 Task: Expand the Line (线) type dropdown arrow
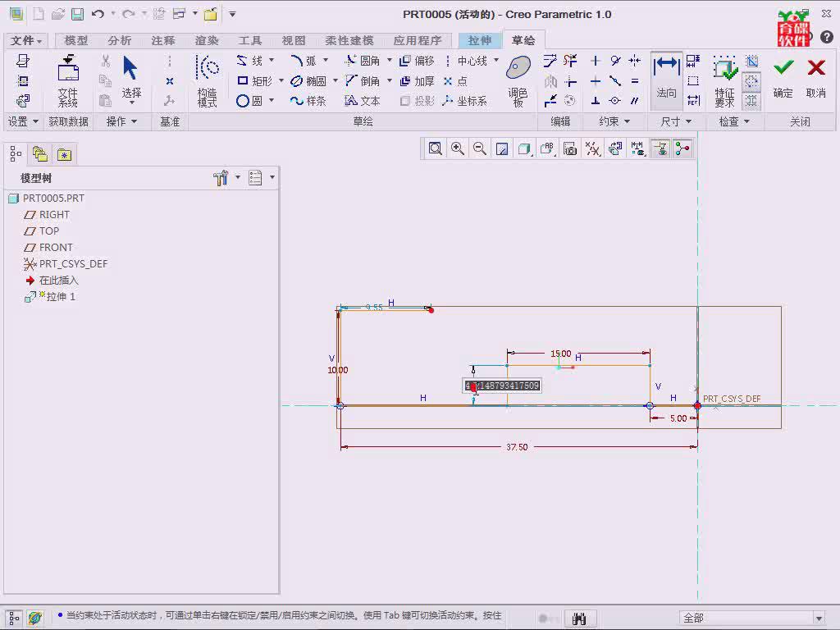click(x=272, y=61)
